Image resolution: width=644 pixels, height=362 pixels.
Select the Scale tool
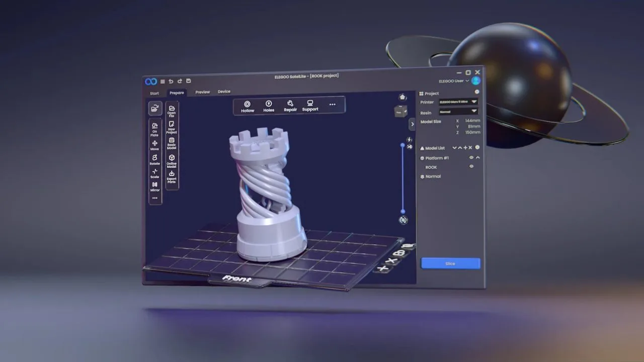[154, 173]
